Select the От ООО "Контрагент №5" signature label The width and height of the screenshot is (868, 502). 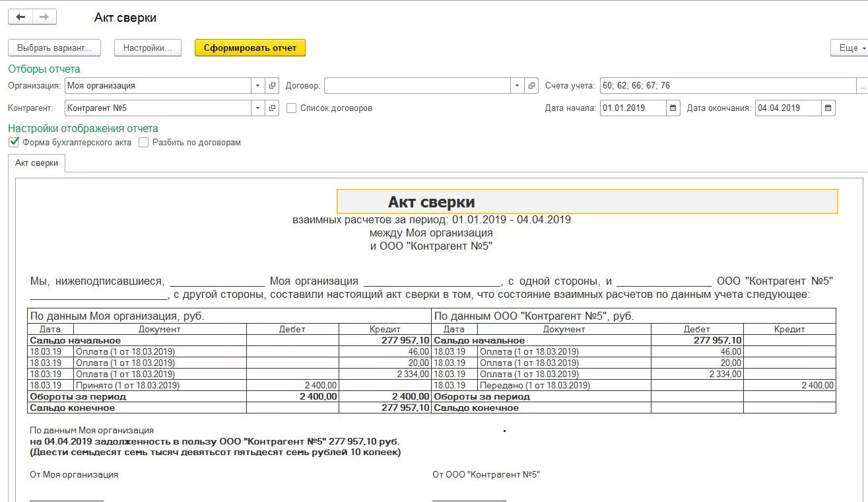click(486, 474)
